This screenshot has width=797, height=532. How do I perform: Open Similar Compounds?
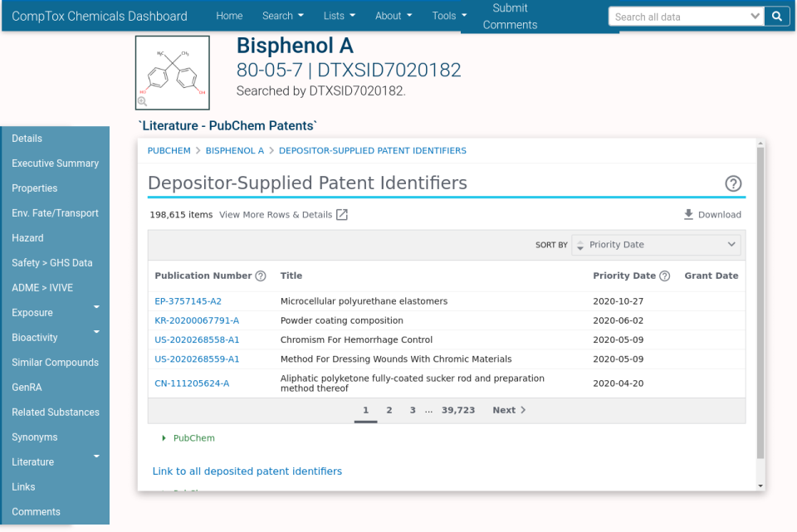56,363
